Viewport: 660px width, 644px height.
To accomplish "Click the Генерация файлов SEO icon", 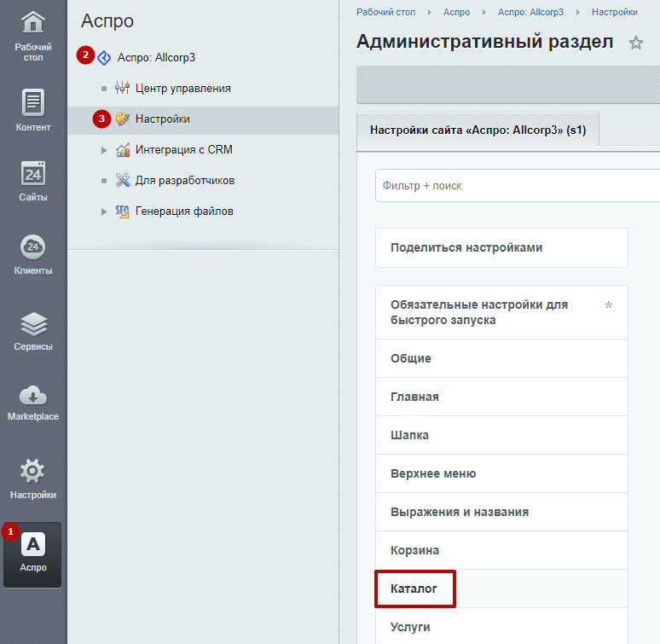I will (x=122, y=212).
